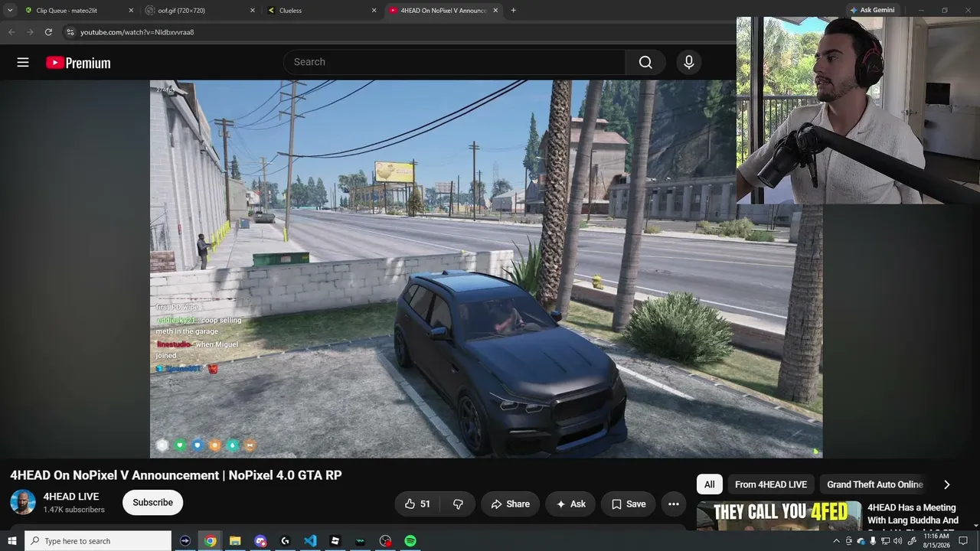Like the video with thumbs up
Screen dimensions: 980x551
417,504
